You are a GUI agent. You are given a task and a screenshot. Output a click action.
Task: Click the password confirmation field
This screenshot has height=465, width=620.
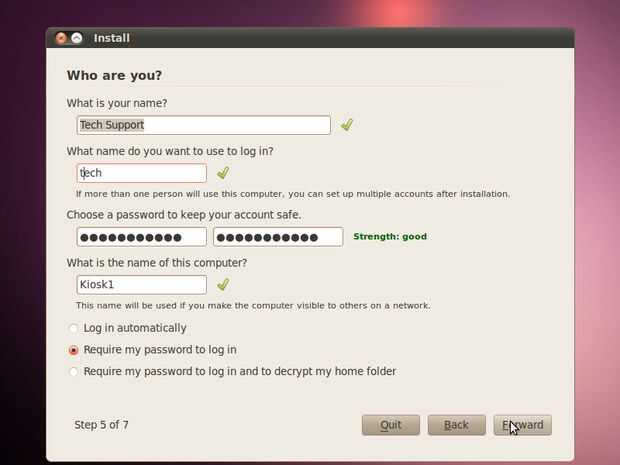(x=278, y=237)
